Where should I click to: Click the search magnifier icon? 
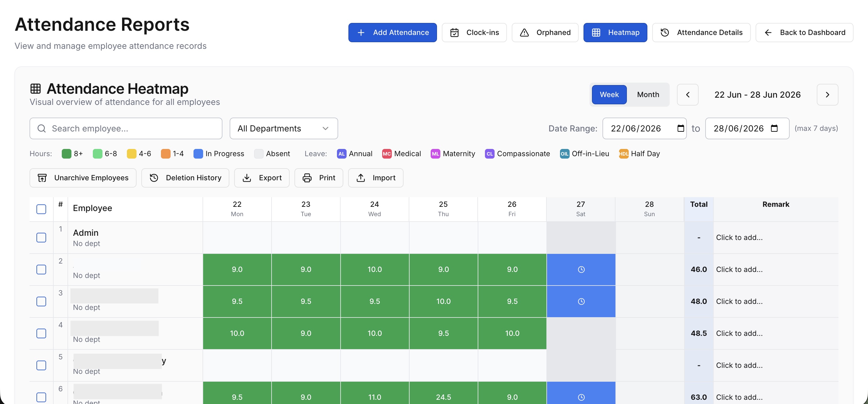point(42,128)
